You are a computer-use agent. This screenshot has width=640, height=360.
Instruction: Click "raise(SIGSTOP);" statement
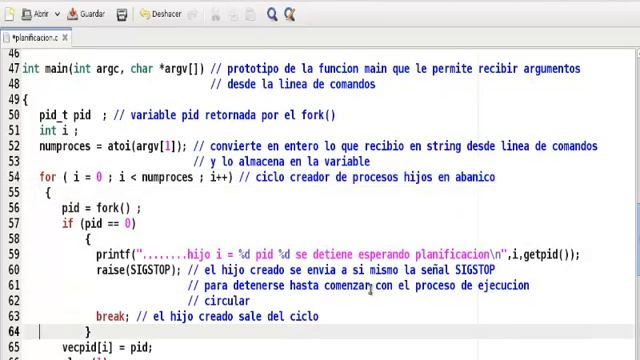[x=138, y=270]
